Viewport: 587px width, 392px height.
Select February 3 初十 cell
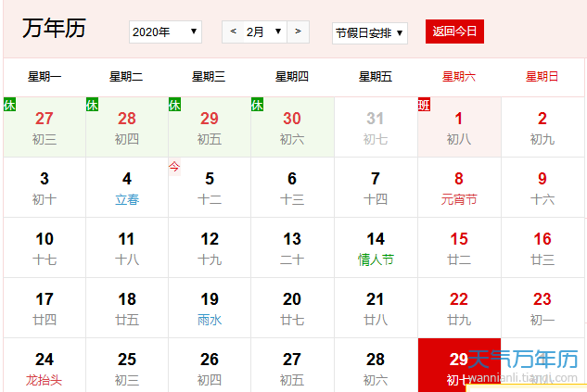point(45,187)
